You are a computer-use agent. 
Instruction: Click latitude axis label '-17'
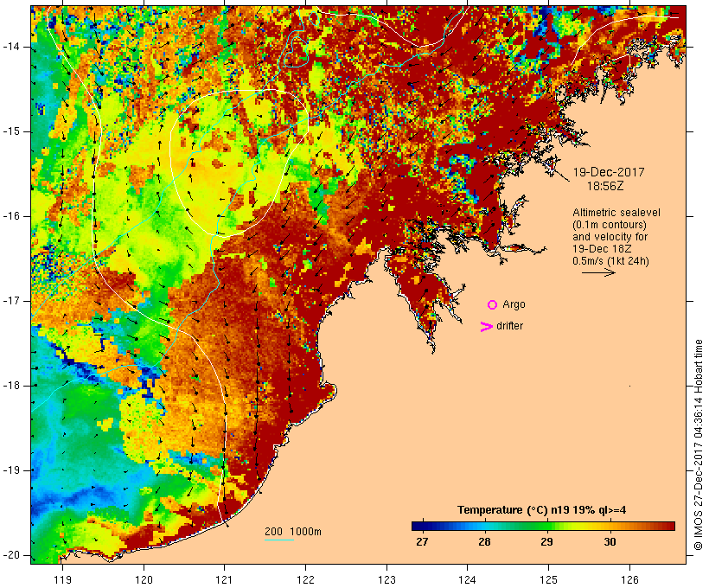click(x=11, y=301)
